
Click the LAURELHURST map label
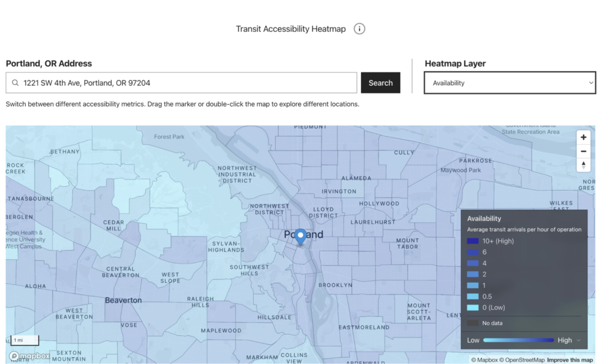(x=372, y=222)
